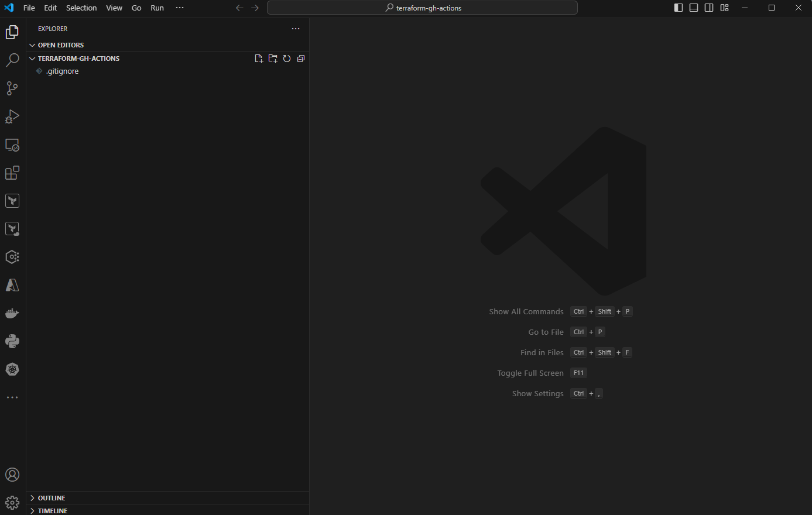This screenshot has width=812, height=515.
Task: Expand the Outline section
Action: click(x=52, y=498)
